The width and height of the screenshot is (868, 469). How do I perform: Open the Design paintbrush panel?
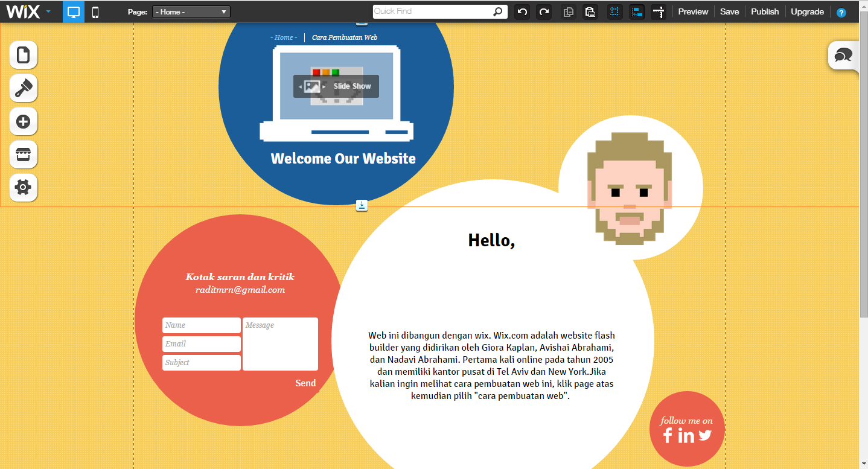point(24,88)
